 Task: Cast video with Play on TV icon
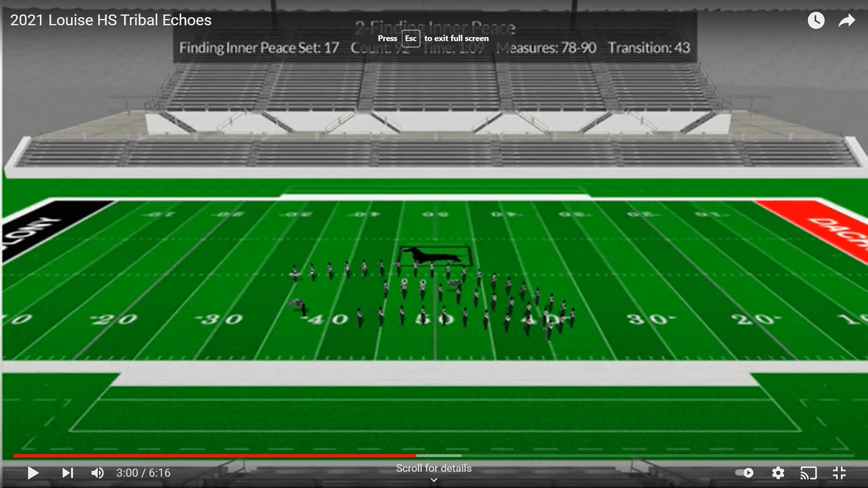(809, 473)
